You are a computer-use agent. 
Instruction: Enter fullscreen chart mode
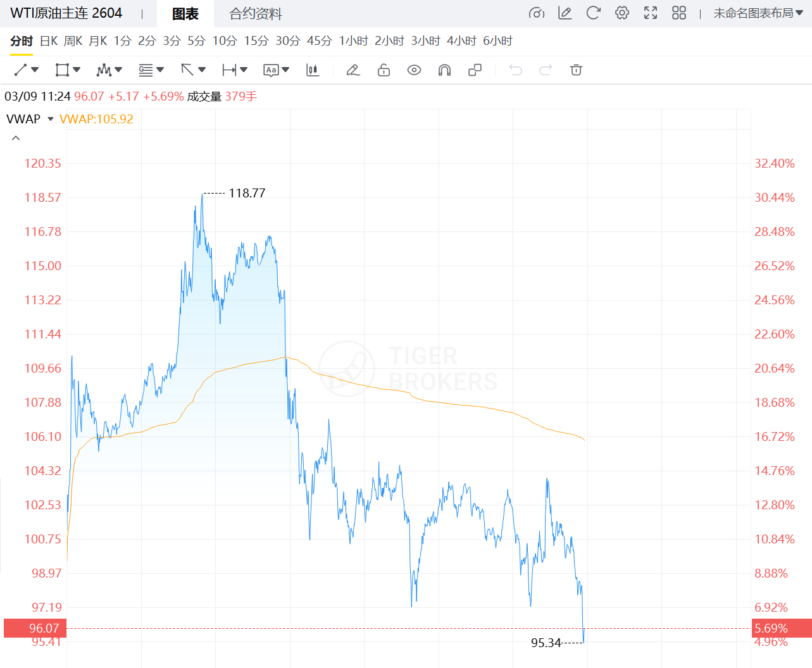click(651, 13)
